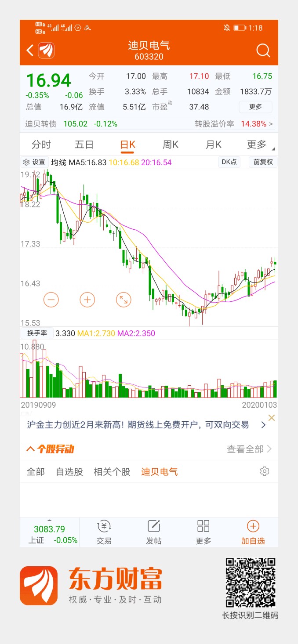Select 全部 filter tab
This screenshot has height=644, width=298.
tap(36, 472)
